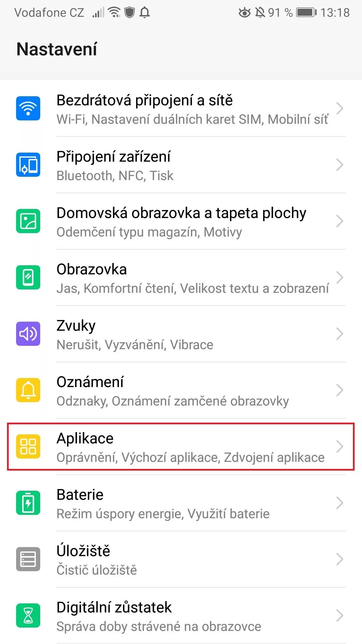Tap the yellow Aplikace grid icon
The height and width of the screenshot is (644, 362).
coord(28,446)
